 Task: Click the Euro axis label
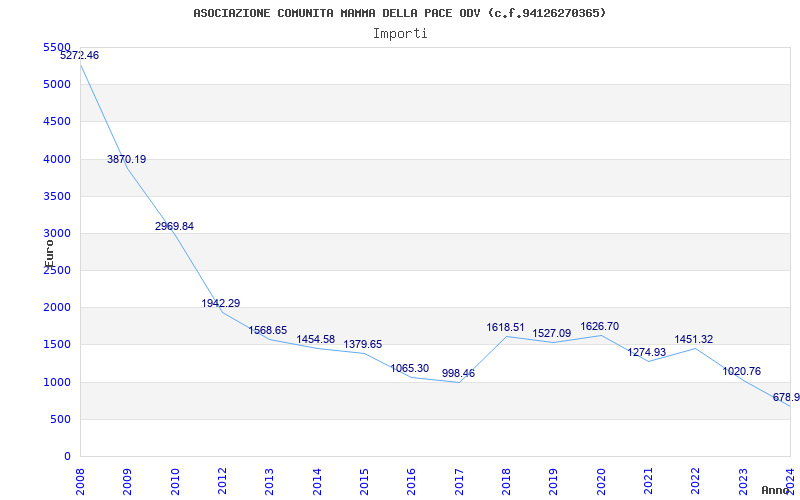tap(49, 253)
